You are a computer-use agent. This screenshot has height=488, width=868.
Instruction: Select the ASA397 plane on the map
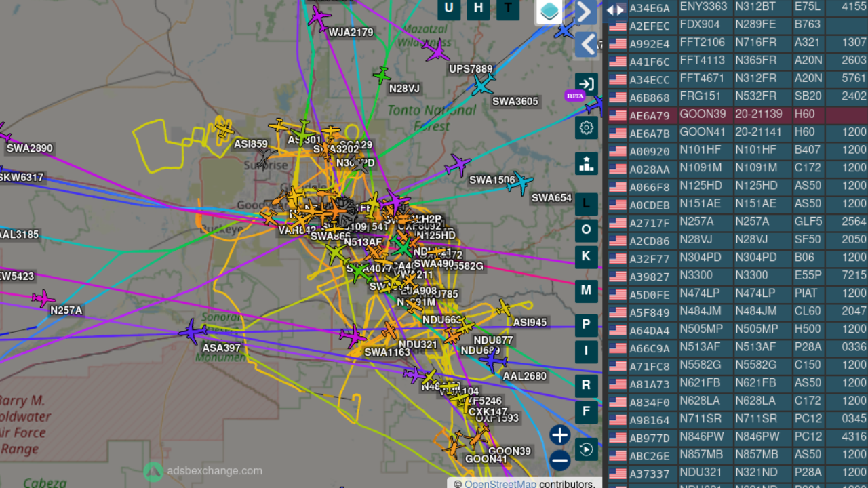click(x=193, y=331)
